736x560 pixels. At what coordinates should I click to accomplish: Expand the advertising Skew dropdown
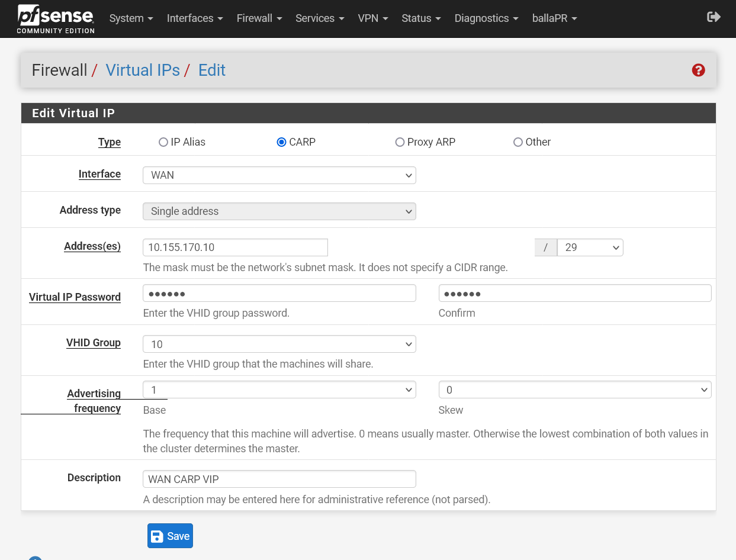[x=574, y=390]
